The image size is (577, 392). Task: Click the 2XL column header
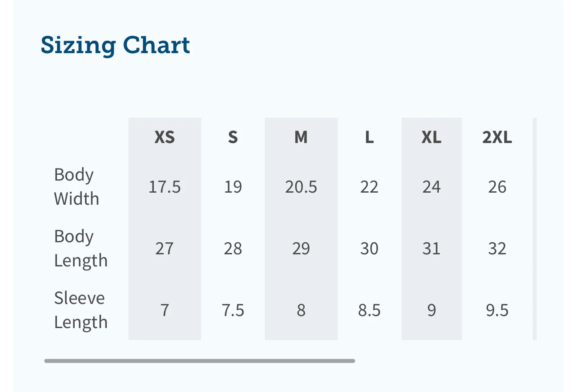tap(497, 137)
